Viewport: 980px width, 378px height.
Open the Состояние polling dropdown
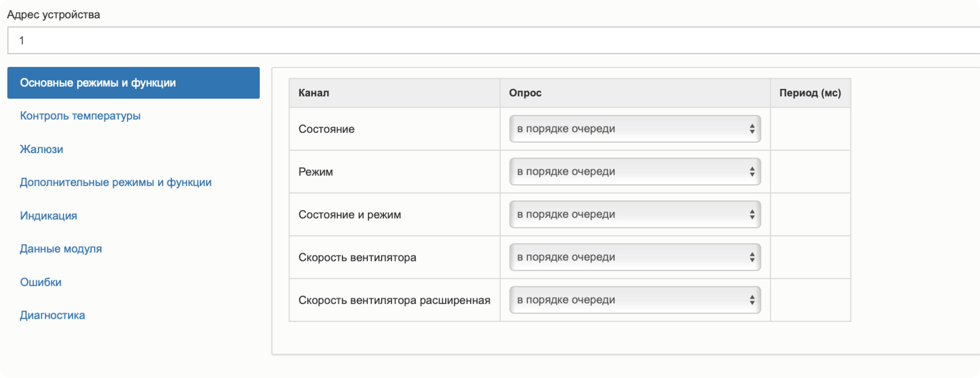click(634, 129)
